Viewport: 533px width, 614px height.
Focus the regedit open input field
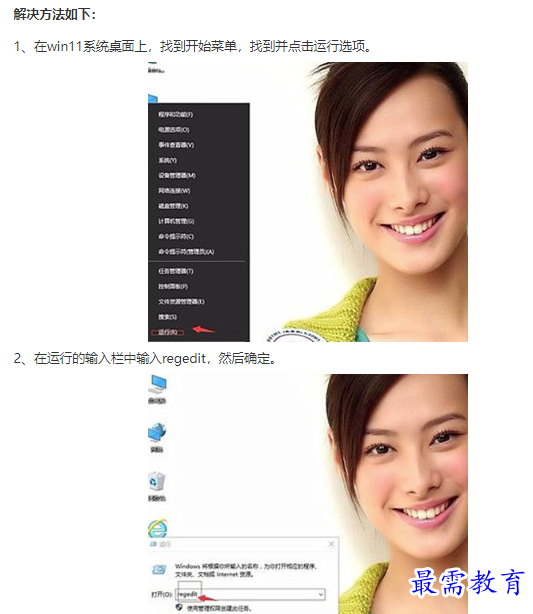250,594
